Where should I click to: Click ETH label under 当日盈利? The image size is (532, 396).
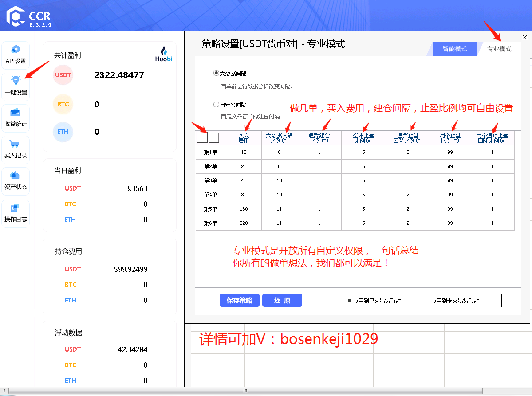click(x=70, y=220)
